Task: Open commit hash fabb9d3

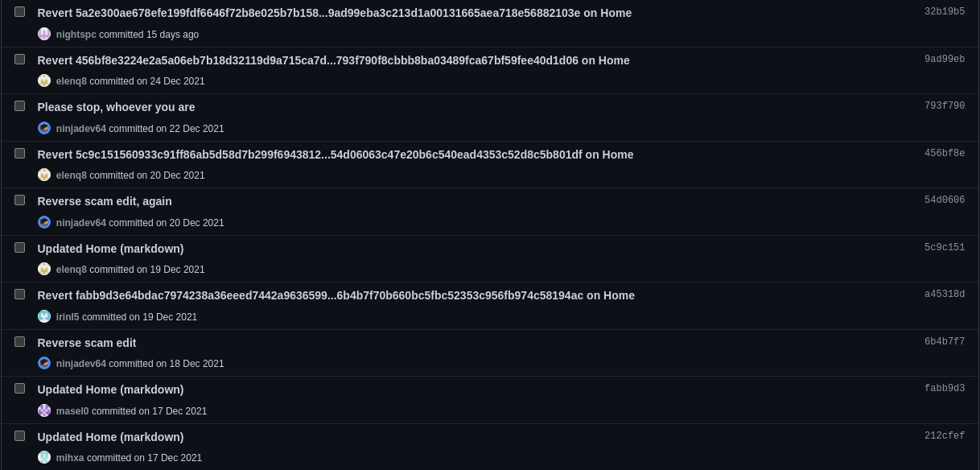Action: 944,388
